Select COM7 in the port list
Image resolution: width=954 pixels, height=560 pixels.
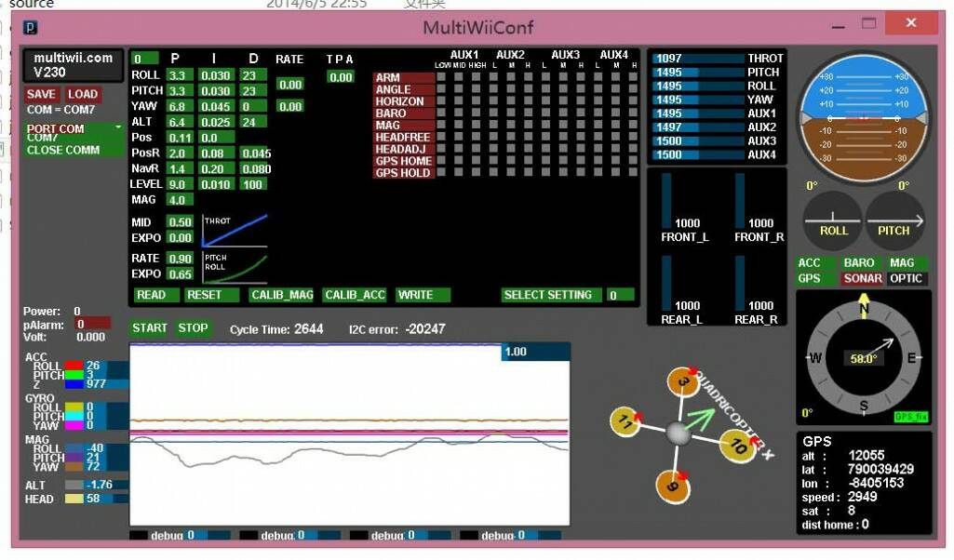coord(74,139)
